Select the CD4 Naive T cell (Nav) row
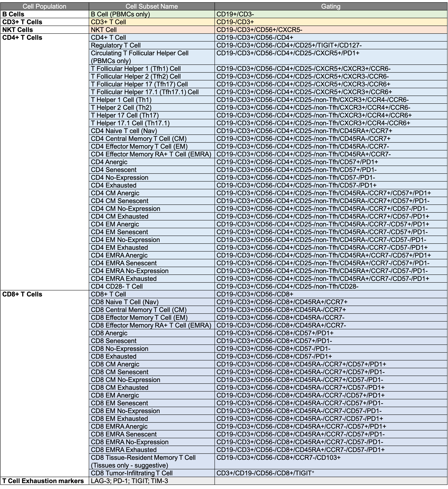 124,131
